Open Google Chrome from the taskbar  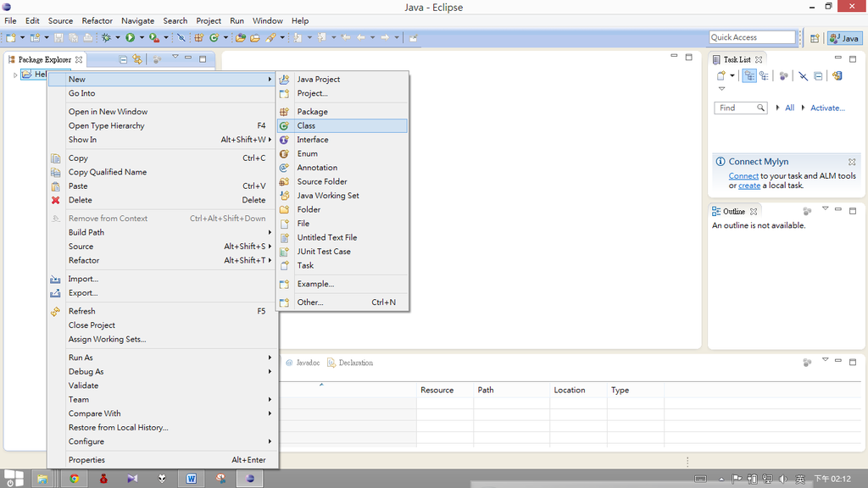[x=75, y=479]
